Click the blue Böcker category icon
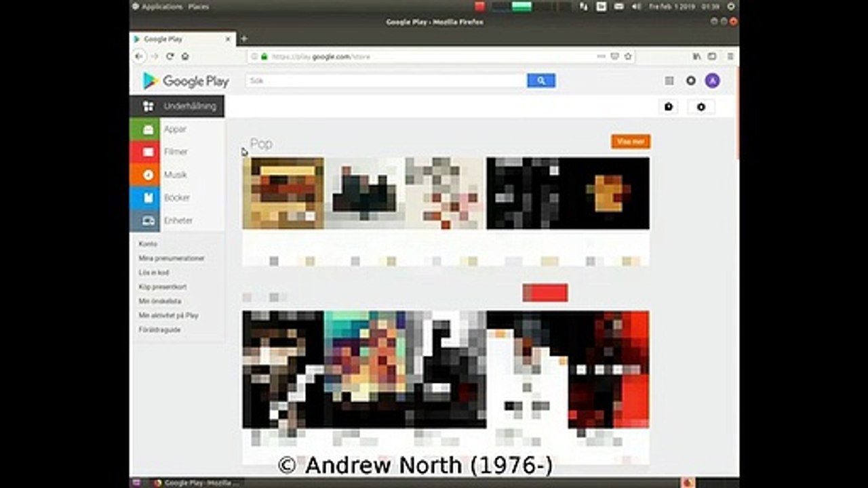 [x=144, y=198]
